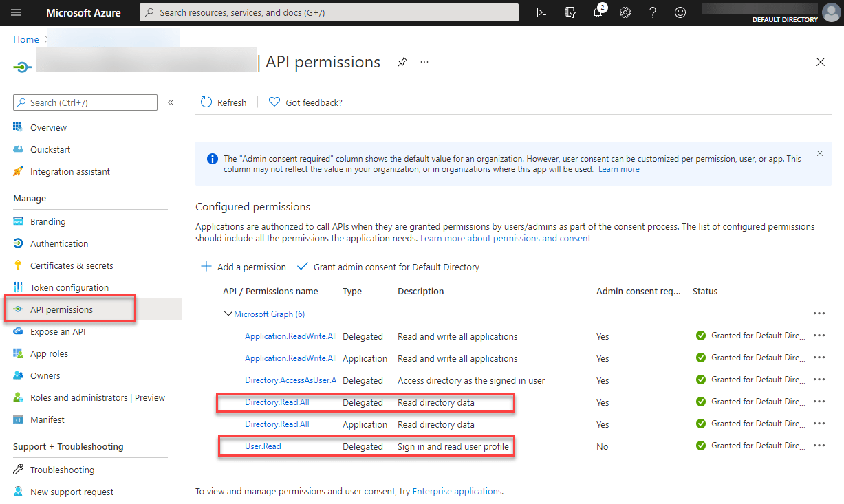Open the directory and subscription filter icon

(x=570, y=12)
